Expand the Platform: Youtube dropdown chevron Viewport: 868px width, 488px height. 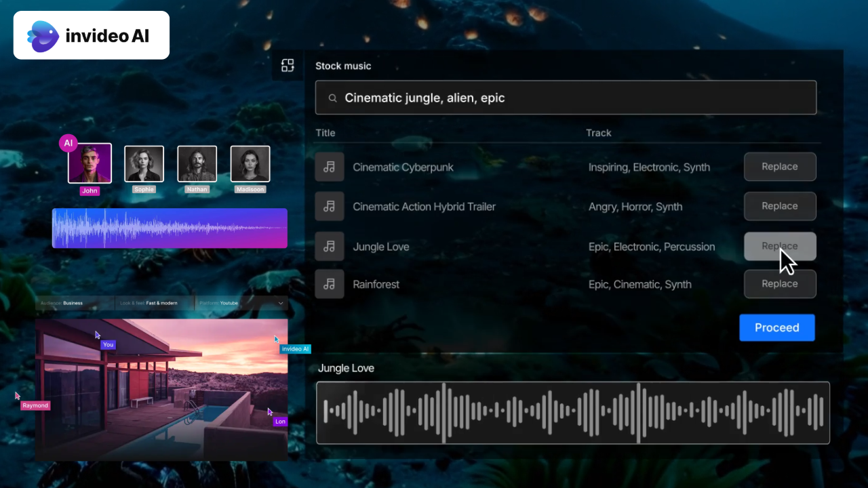pyautogui.click(x=281, y=303)
